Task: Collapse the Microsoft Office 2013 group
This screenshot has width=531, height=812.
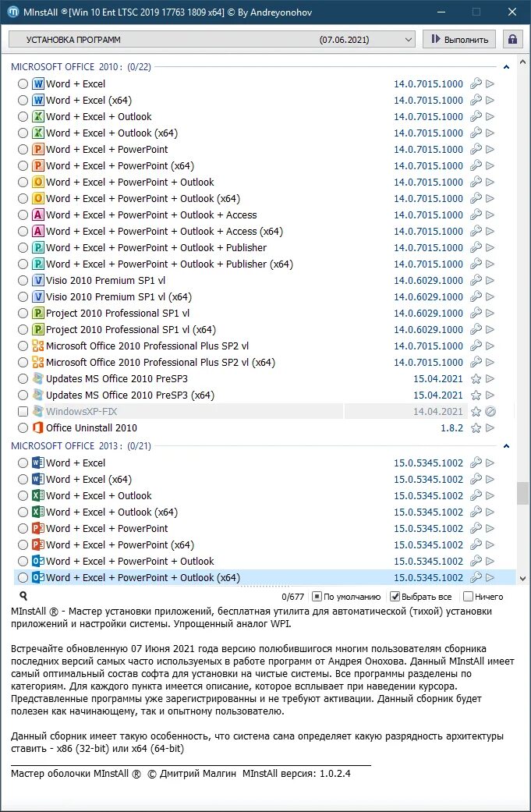Action: 507,446
